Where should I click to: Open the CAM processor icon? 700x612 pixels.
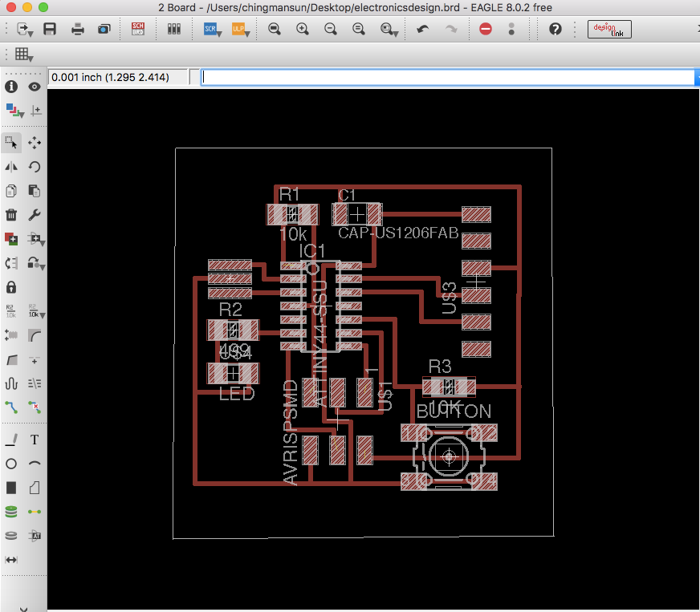[x=104, y=29]
